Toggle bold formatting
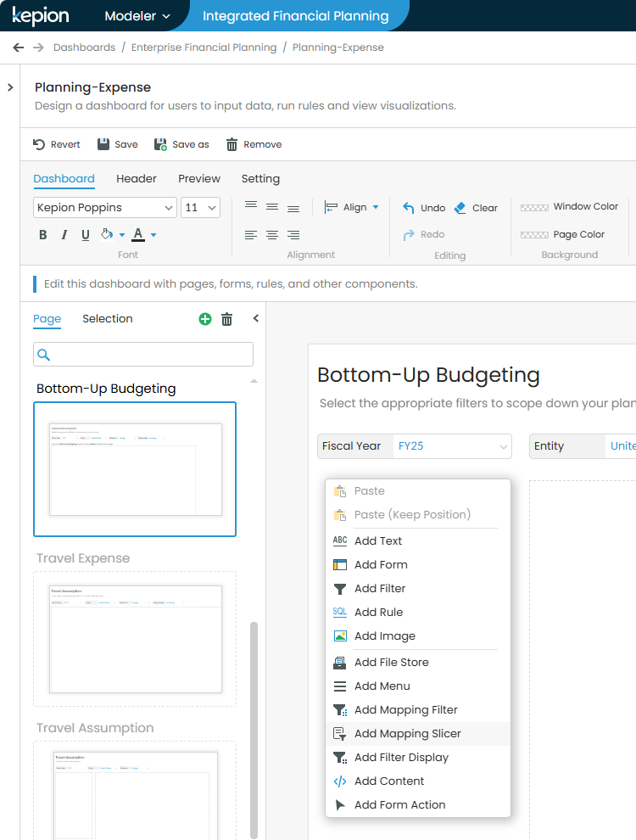The height and width of the screenshot is (840, 636). (43, 235)
